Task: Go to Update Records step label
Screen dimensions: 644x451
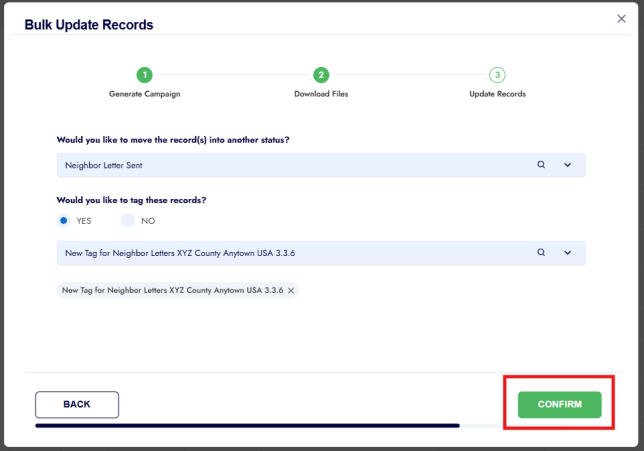Action: click(x=497, y=94)
